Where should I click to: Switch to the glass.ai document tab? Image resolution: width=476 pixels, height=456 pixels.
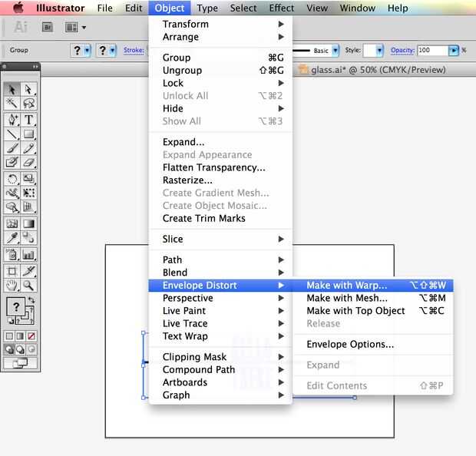(372, 70)
